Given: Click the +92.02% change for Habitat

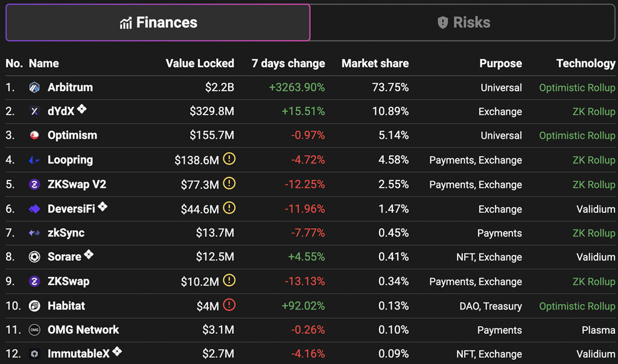Looking at the screenshot, I should pyautogui.click(x=303, y=305).
